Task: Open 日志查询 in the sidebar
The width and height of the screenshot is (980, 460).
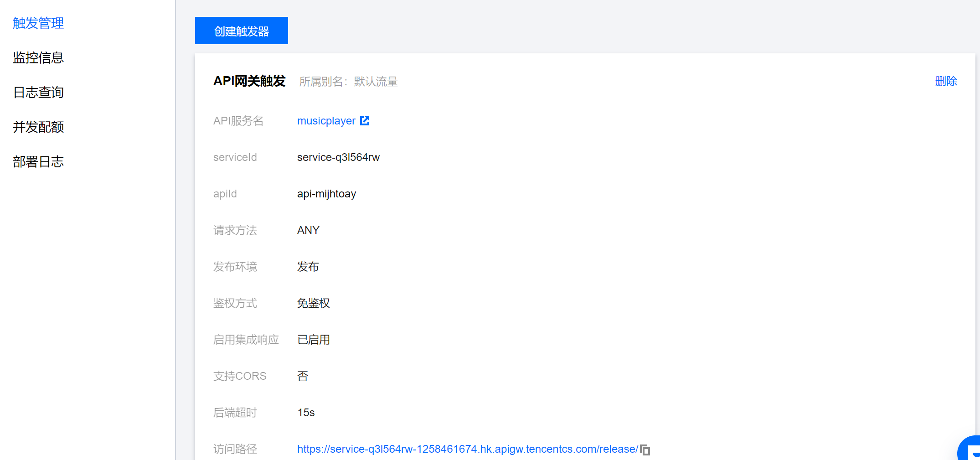Action: coord(38,92)
